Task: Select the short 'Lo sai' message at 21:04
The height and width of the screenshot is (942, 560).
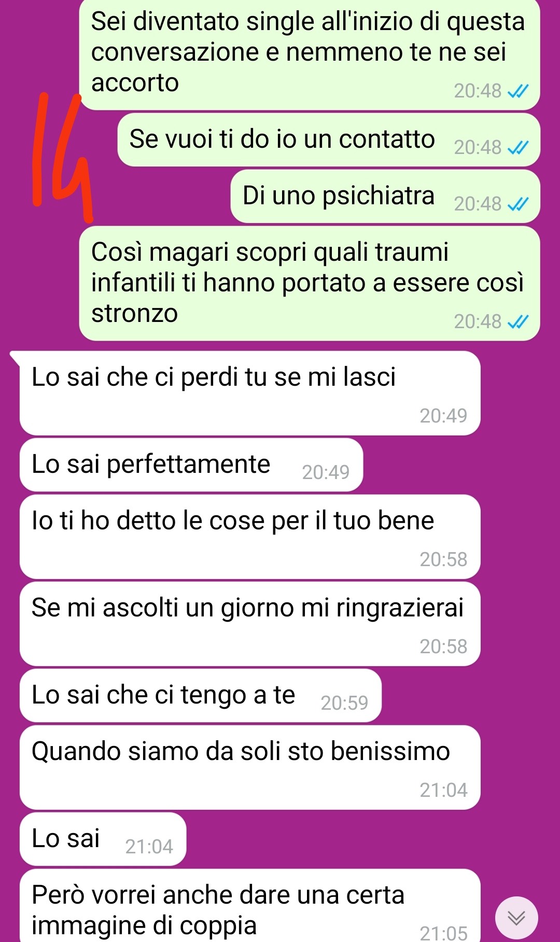Action: (x=103, y=839)
